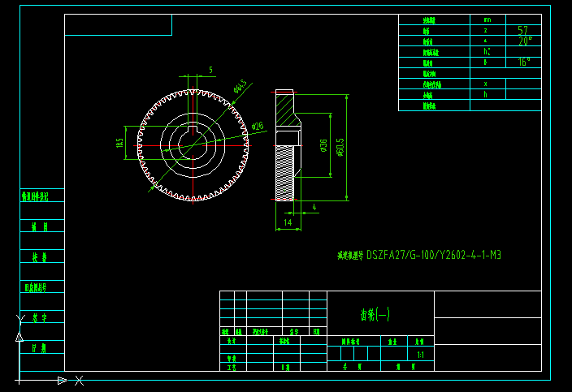Select the 18.5 dimension left of gear
This screenshot has height=392, width=572.
click(120, 144)
